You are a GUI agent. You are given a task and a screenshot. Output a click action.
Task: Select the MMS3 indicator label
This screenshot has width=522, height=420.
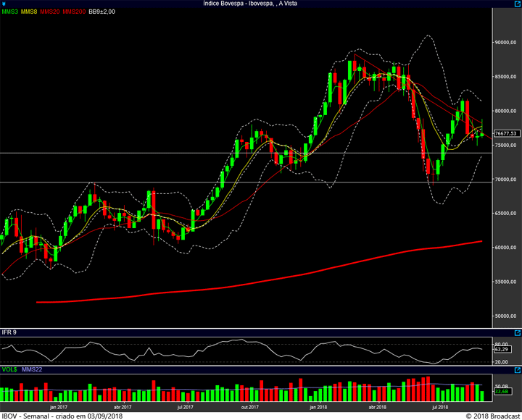point(10,12)
